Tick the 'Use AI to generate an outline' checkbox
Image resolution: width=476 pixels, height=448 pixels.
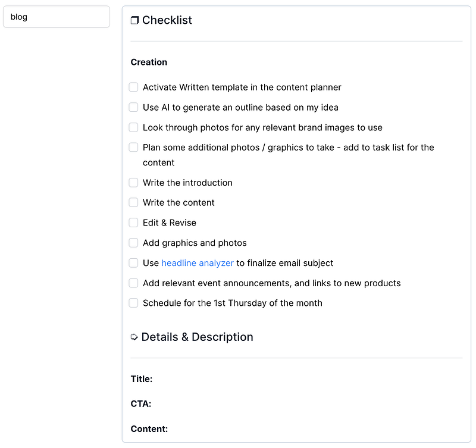tap(134, 108)
